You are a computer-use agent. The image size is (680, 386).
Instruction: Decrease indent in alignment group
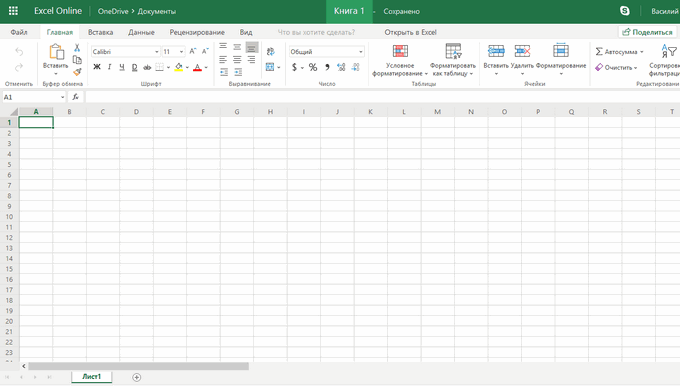(223, 72)
